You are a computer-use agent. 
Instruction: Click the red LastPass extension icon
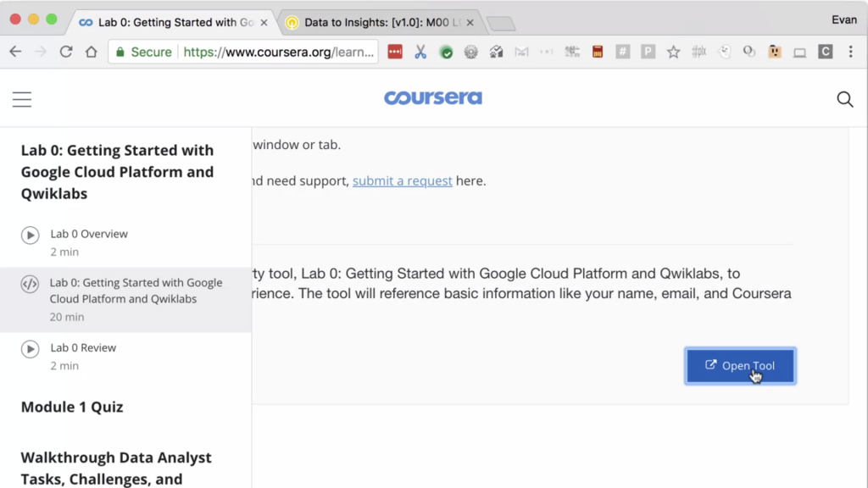[x=395, y=52]
